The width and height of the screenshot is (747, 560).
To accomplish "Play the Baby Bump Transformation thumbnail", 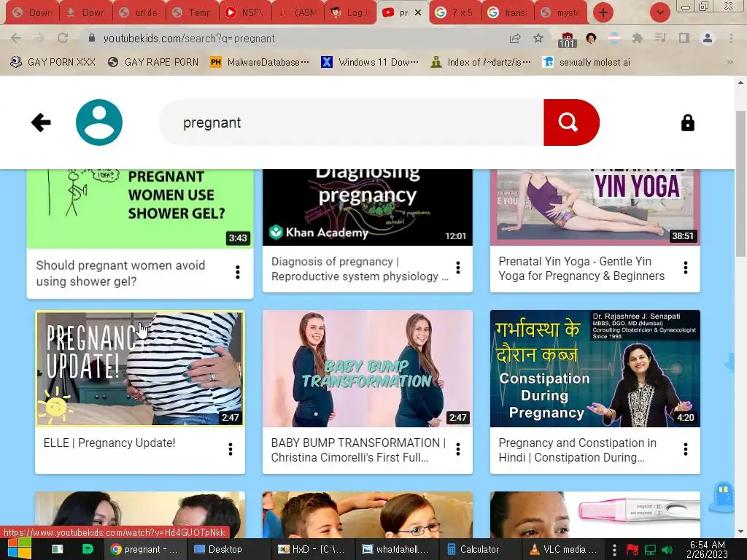I will pyautogui.click(x=368, y=368).
